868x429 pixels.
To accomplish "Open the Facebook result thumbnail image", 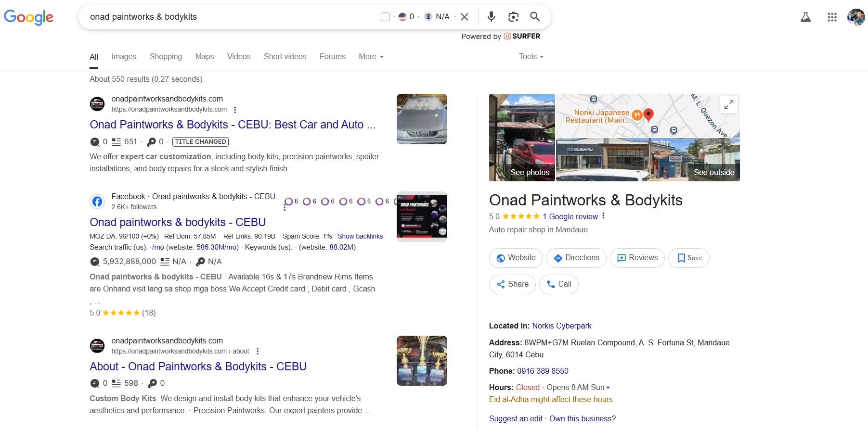I will [x=422, y=216].
